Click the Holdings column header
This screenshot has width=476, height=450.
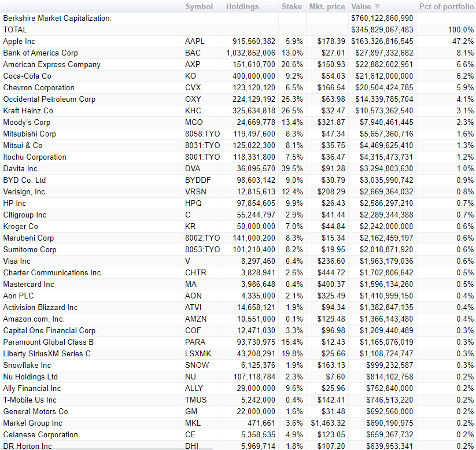242,7
